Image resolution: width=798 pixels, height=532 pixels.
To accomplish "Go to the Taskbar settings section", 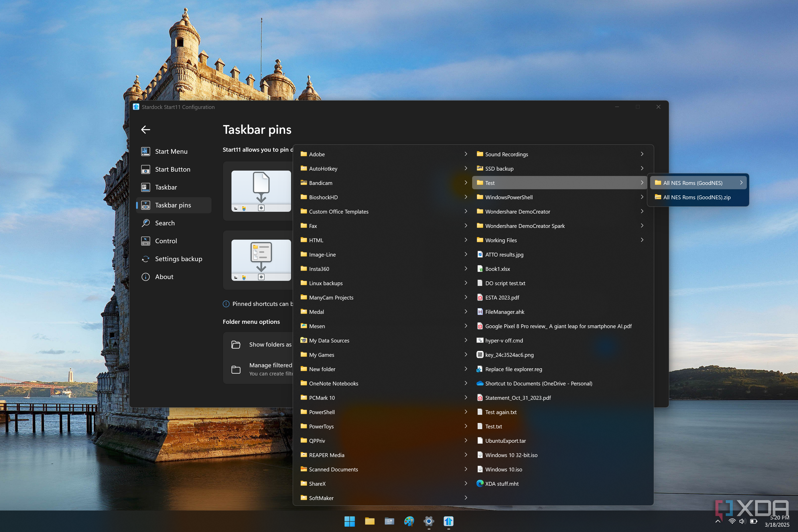I will point(173,187).
